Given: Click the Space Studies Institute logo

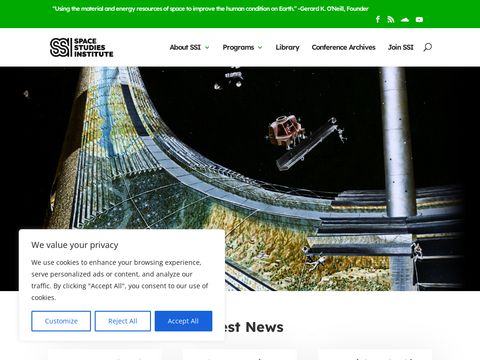Looking at the screenshot, I should (82, 47).
